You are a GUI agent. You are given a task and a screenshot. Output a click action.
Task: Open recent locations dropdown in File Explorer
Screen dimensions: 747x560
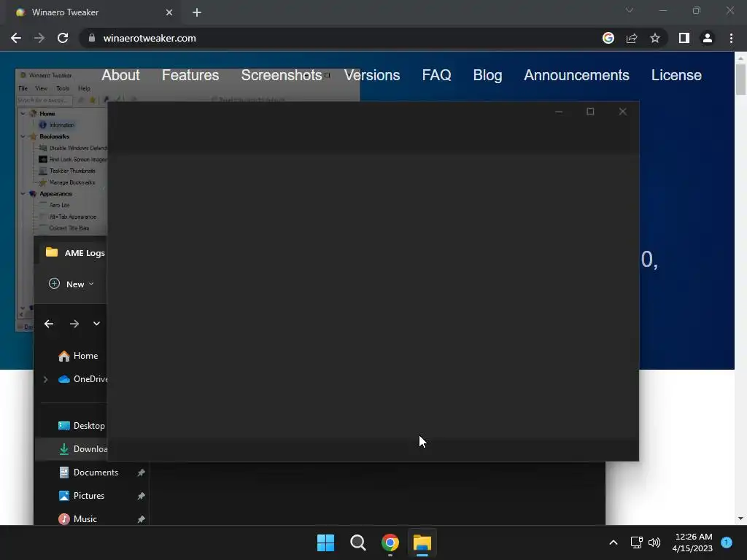pyautogui.click(x=97, y=324)
